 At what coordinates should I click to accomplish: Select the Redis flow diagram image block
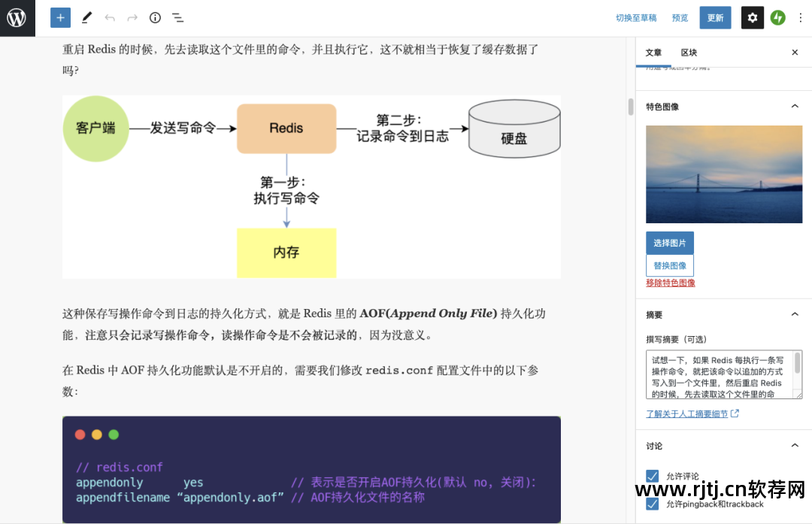311,187
